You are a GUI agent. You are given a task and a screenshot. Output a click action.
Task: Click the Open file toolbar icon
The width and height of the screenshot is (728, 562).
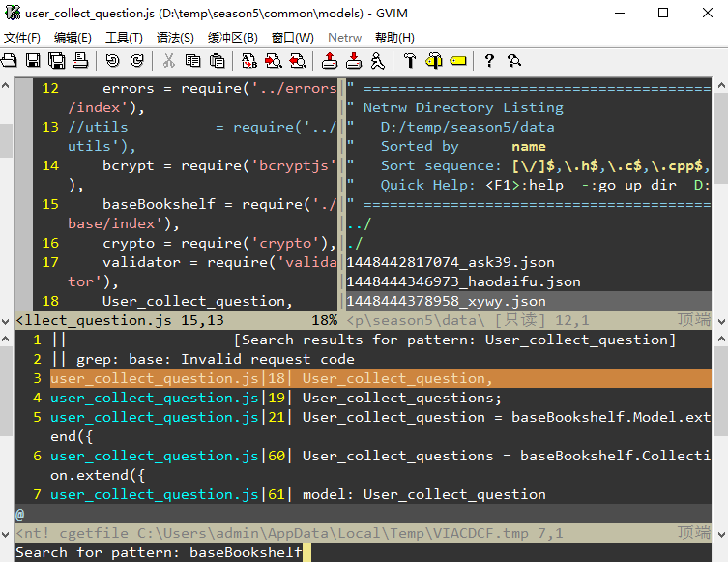tap(9, 60)
